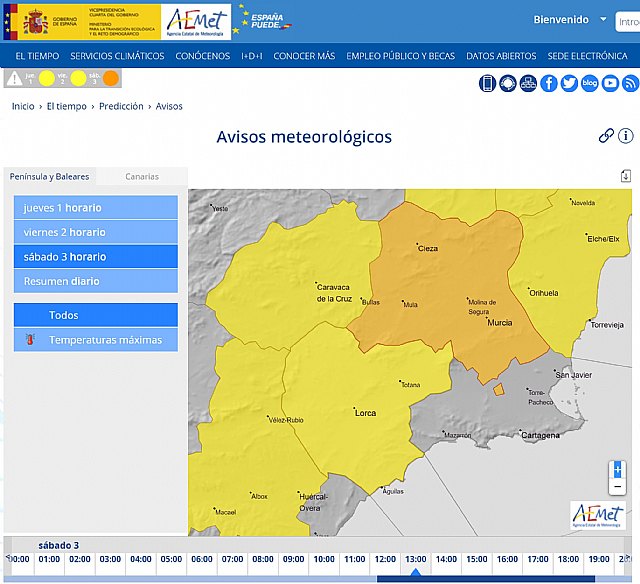Open 'Servicios climáticos' menu

click(x=117, y=56)
